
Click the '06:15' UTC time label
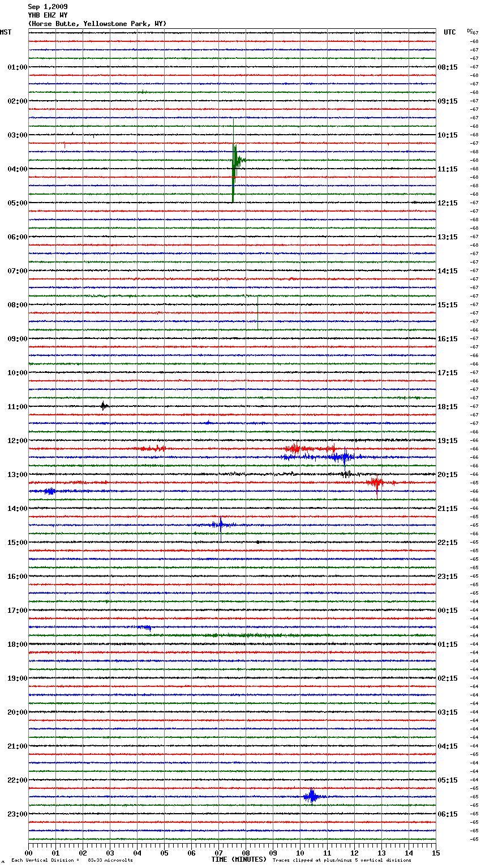pyautogui.click(x=448, y=814)
